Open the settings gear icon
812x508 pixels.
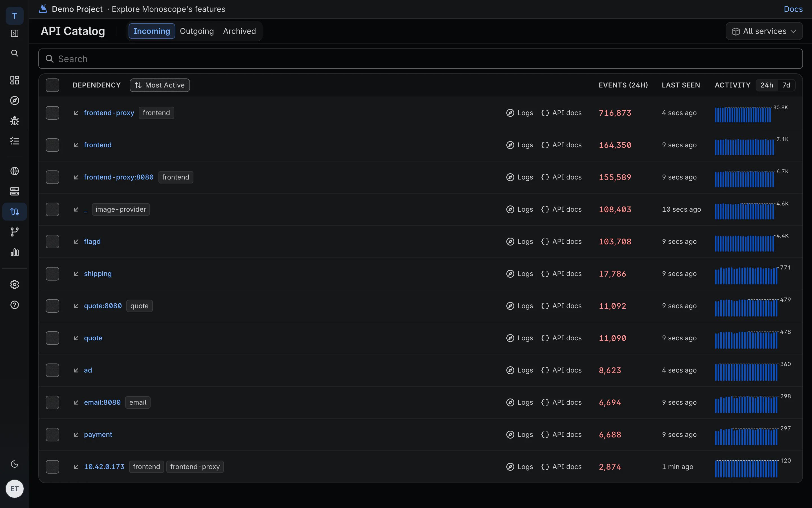click(14, 284)
